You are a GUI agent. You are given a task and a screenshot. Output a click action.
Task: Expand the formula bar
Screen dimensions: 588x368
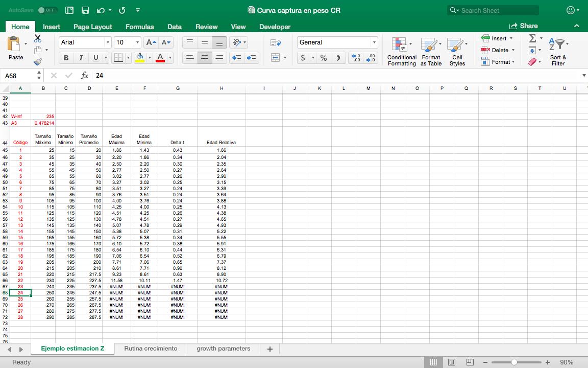click(x=583, y=76)
